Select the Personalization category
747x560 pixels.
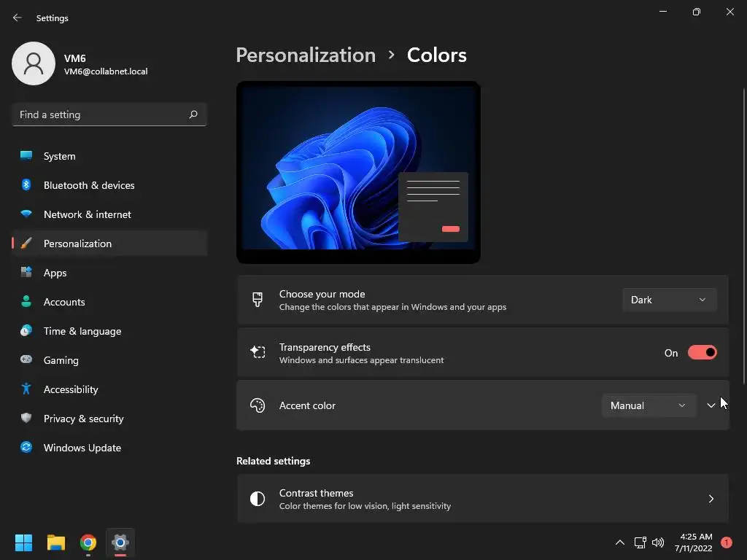(109, 244)
